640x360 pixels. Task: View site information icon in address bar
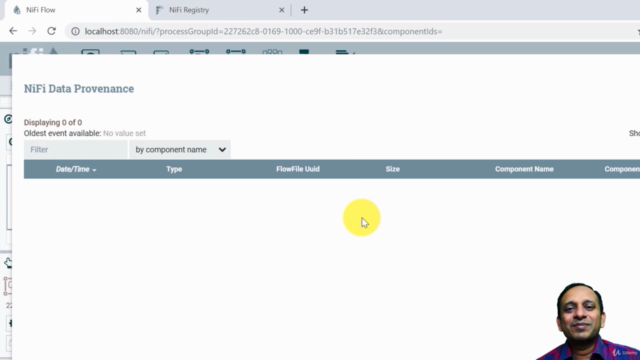(x=76, y=31)
